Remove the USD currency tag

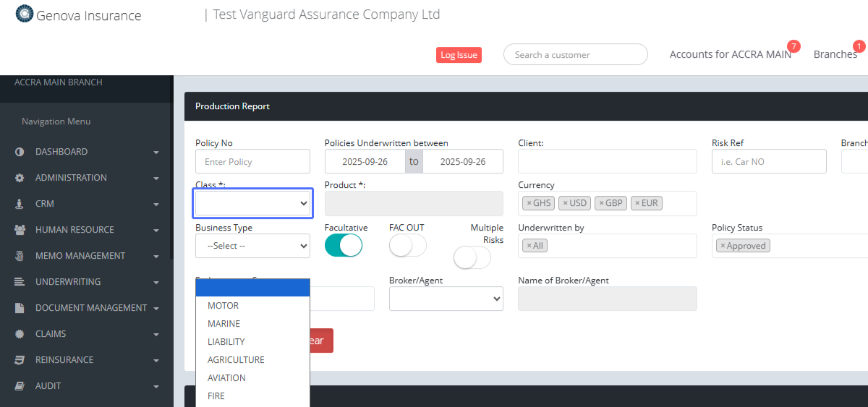566,203
